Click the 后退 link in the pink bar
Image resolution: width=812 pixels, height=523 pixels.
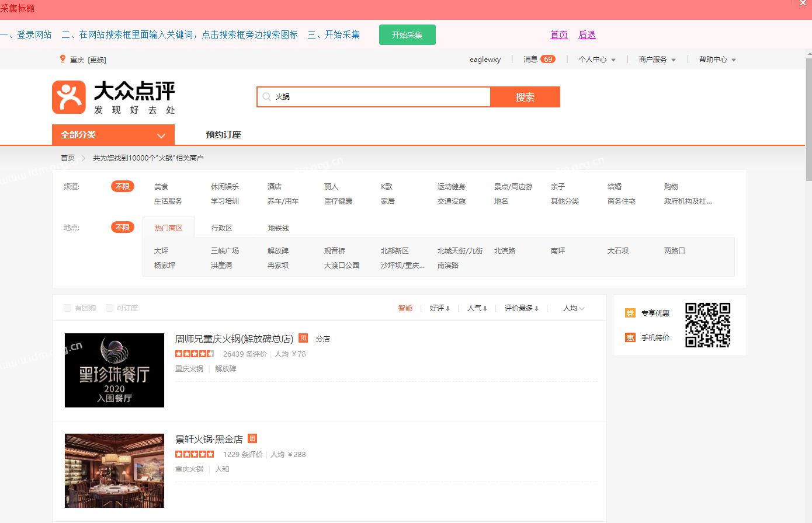coord(587,35)
